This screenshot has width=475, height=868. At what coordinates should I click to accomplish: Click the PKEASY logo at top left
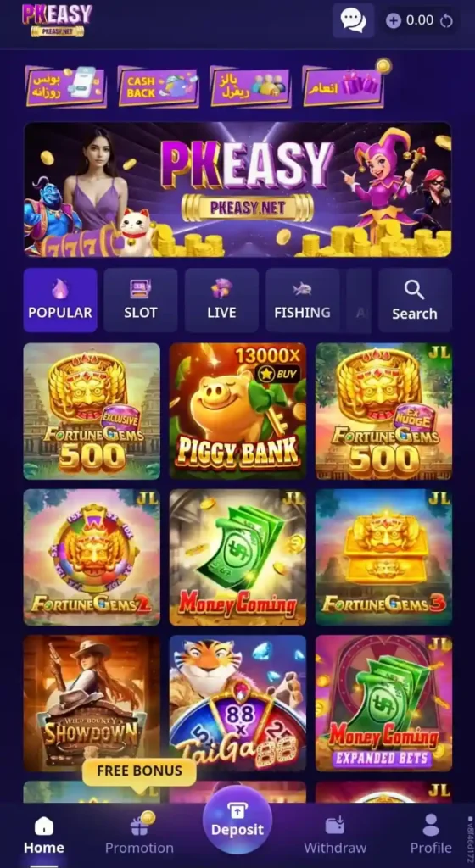point(57,20)
